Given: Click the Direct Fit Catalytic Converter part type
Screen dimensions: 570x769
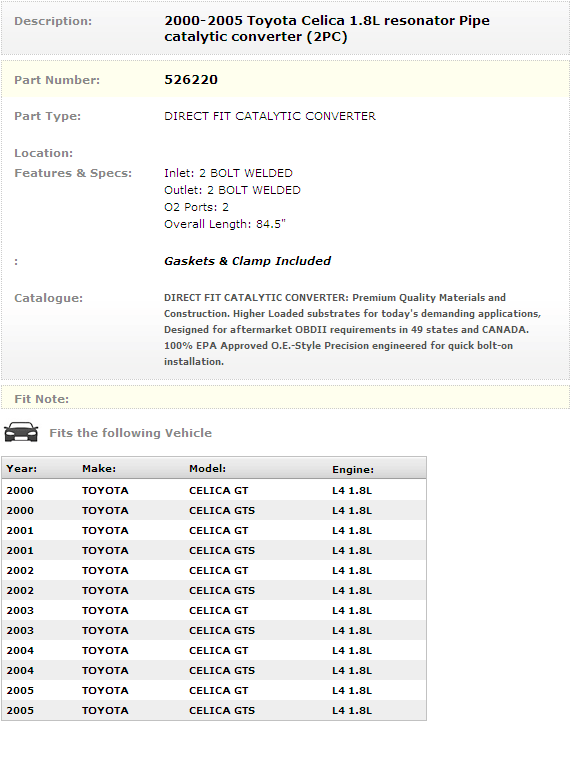Looking at the screenshot, I should click(270, 116).
